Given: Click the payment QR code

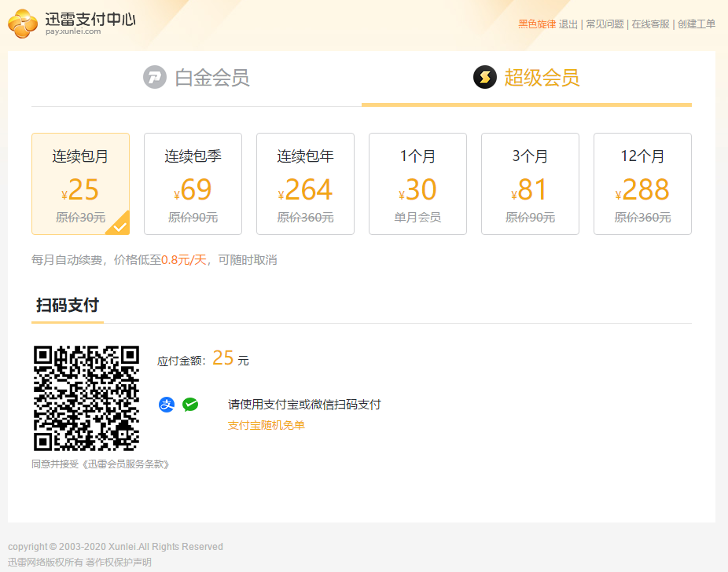Looking at the screenshot, I should [86, 398].
